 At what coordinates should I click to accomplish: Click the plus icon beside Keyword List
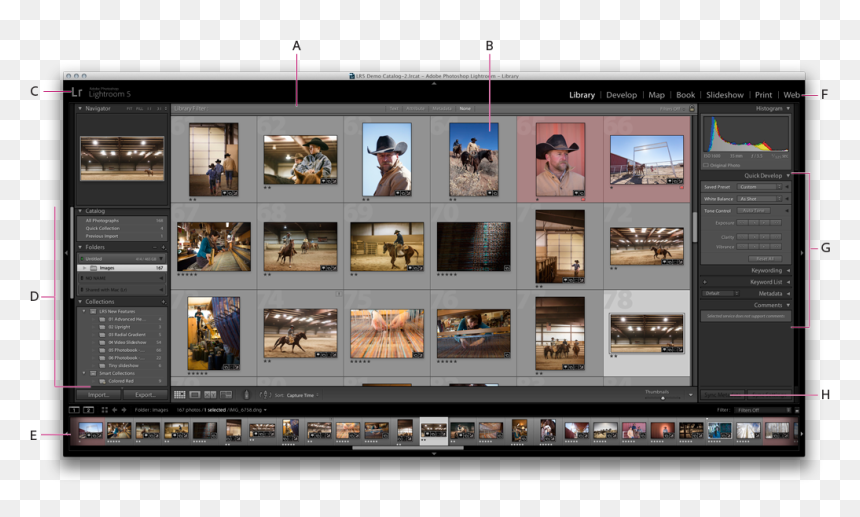point(705,282)
